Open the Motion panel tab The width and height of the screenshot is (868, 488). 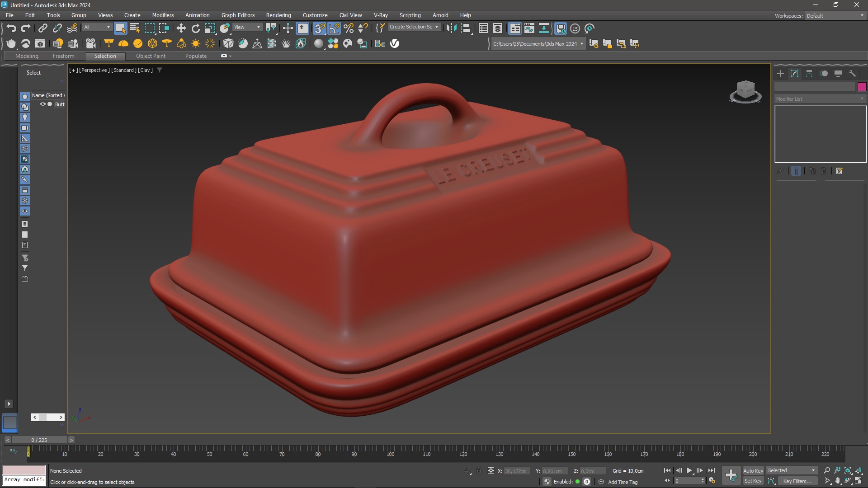[x=824, y=74]
